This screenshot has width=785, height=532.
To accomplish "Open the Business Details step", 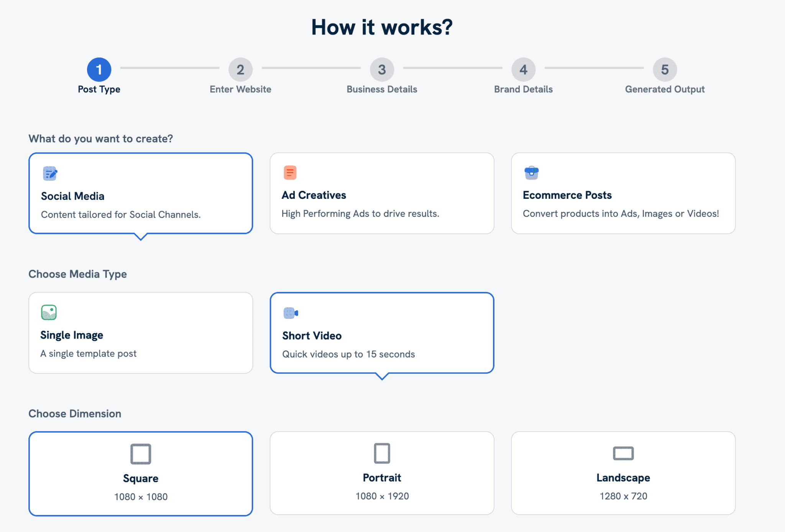I will point(382,70).
